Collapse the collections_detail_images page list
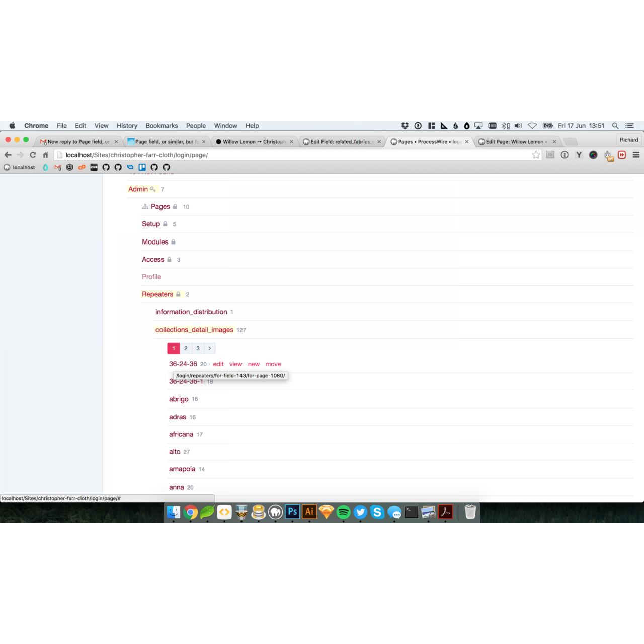The image size is (644, 644). coord(194,330)
